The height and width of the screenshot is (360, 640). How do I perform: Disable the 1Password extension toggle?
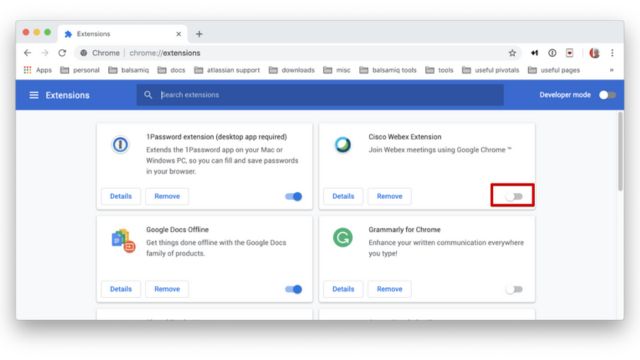(293, 196)
